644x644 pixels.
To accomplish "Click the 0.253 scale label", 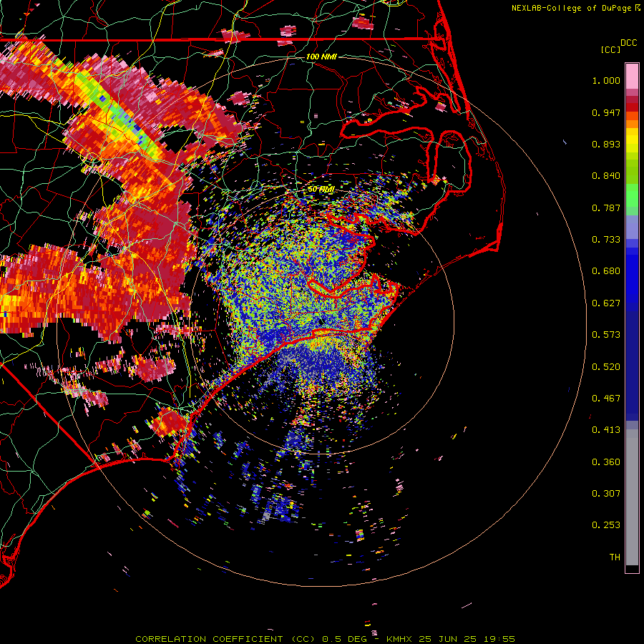I will [x=606, y=525].
